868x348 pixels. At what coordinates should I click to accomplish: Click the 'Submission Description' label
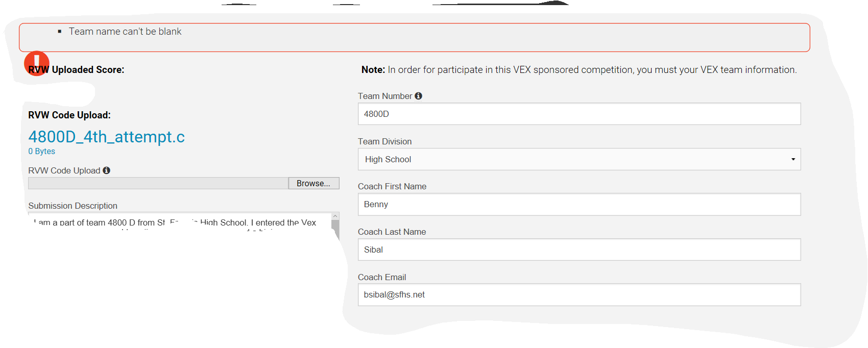pyautogui.click(x=73, y=206)
